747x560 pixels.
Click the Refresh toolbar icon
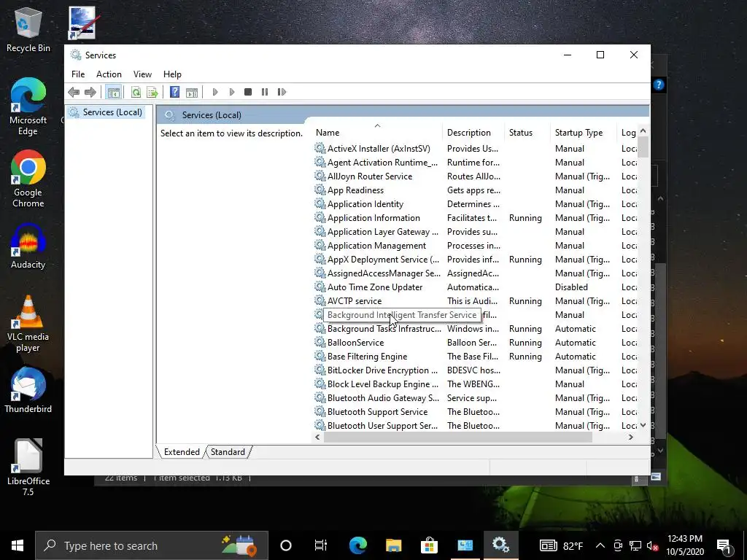[136, 92]
